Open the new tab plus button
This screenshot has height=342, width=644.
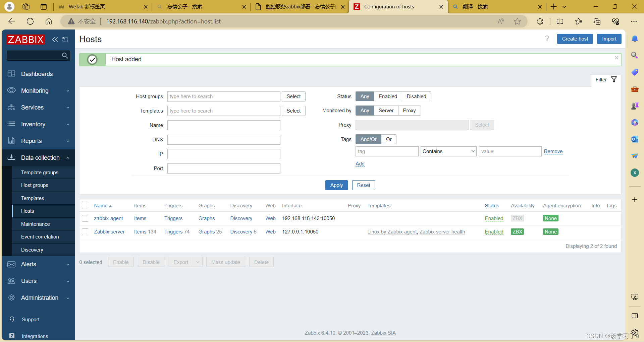[554, 7]
